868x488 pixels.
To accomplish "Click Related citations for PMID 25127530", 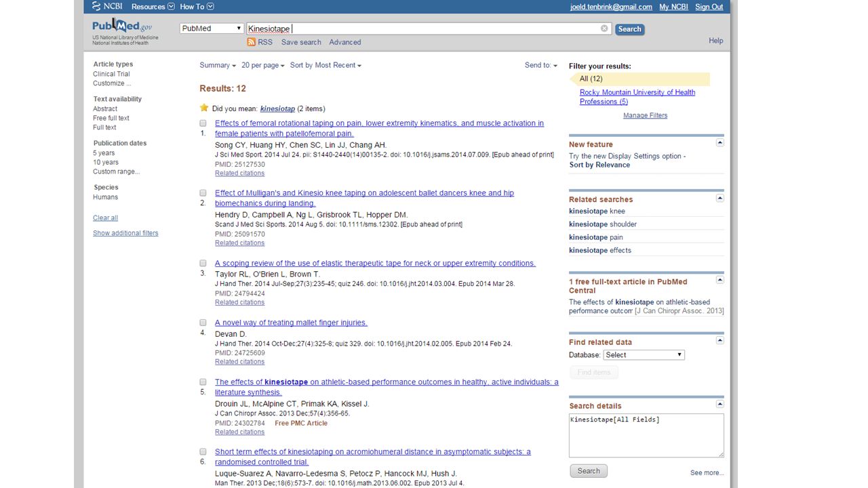I will click(239, 174).
